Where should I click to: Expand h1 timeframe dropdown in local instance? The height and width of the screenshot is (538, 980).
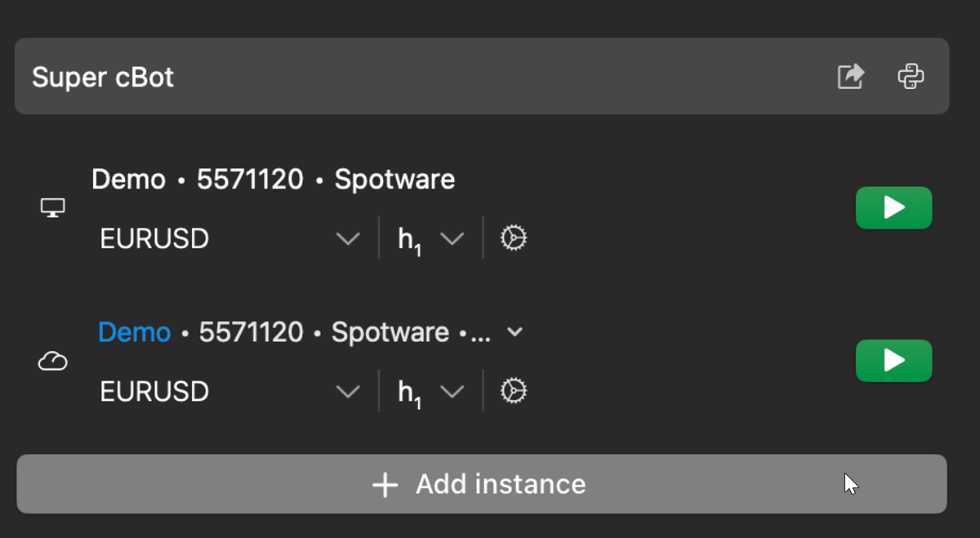[x=451, y=238]
